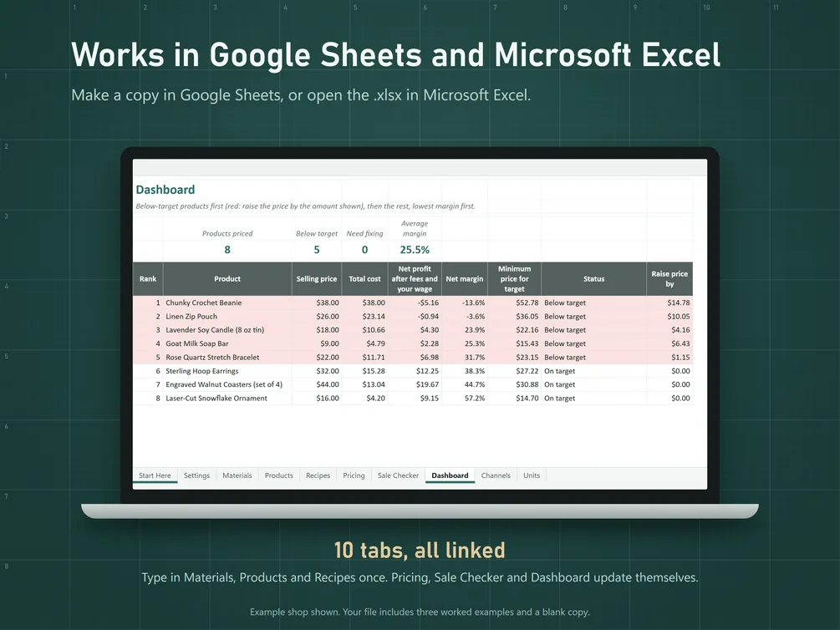Viewport: 840px width, 630px height.
Task: Select the Sterling Hoop Earrings cell
Action: (227, 371)
